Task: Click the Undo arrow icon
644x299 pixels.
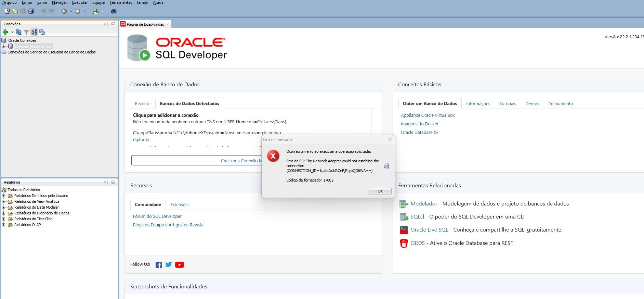Action: click(43, 11)
